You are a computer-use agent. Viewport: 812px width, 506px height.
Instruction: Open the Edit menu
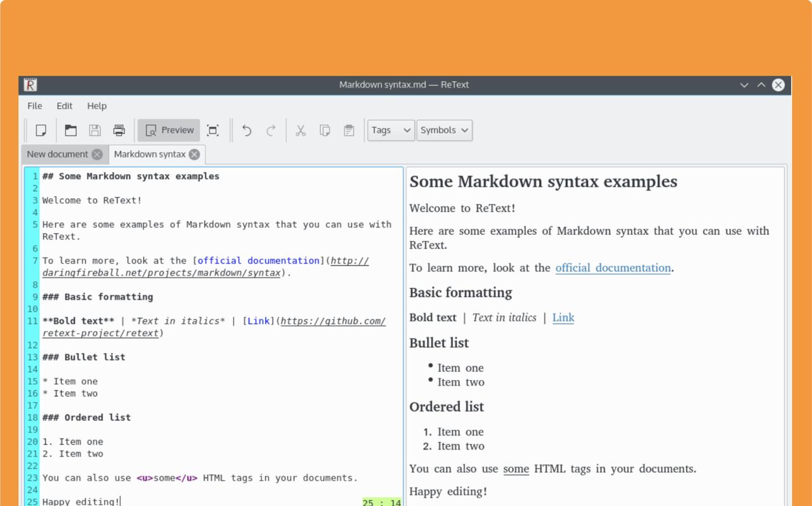[64, 106]
